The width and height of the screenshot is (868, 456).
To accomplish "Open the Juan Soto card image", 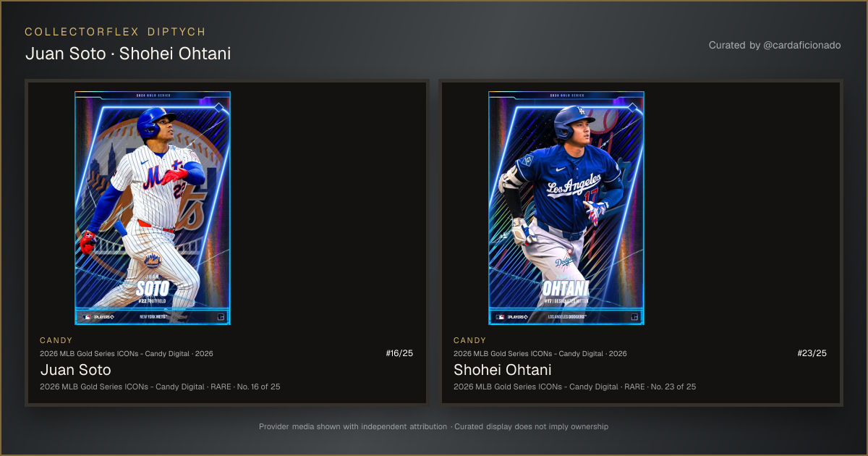I will (153, 208).
